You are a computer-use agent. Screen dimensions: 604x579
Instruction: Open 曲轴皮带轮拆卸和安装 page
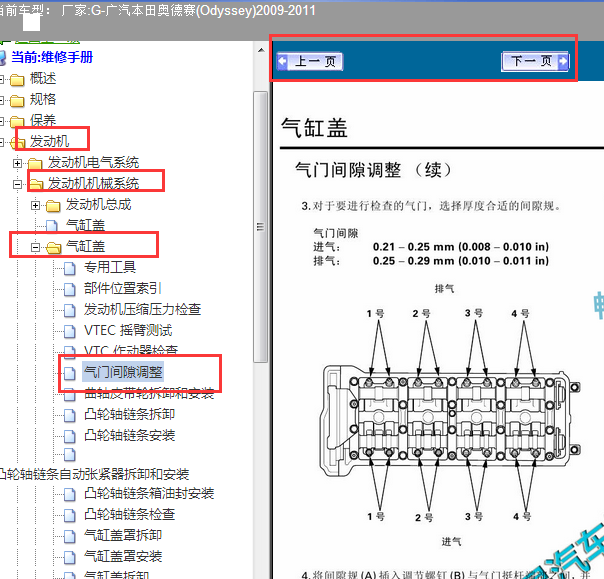coord(149,393)
